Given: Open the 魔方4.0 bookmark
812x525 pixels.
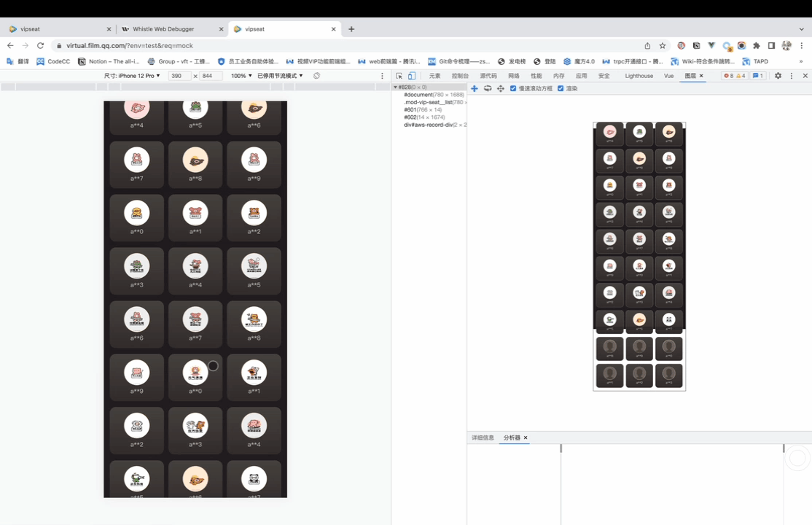Looking at the screenshot, I should pyautogui.click(x=579, y=62).
